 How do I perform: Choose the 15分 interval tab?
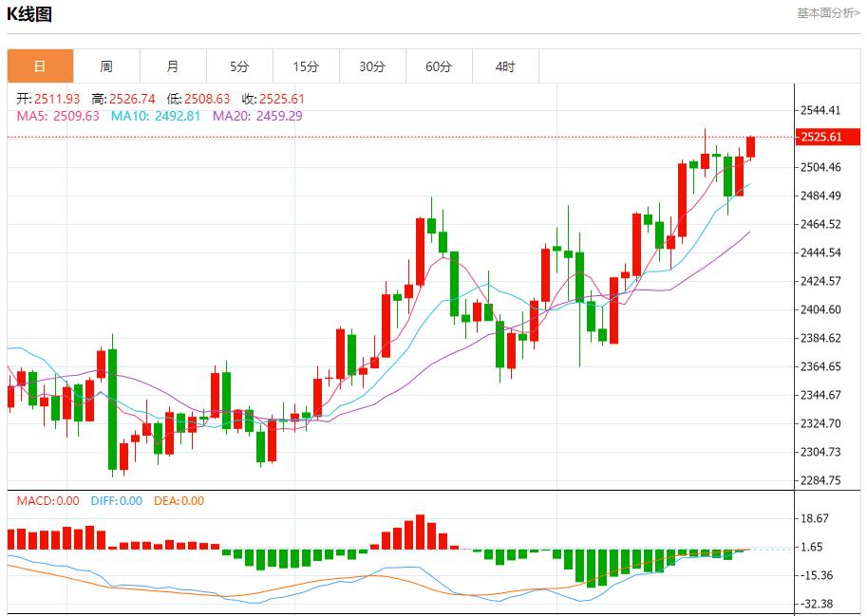306,66
